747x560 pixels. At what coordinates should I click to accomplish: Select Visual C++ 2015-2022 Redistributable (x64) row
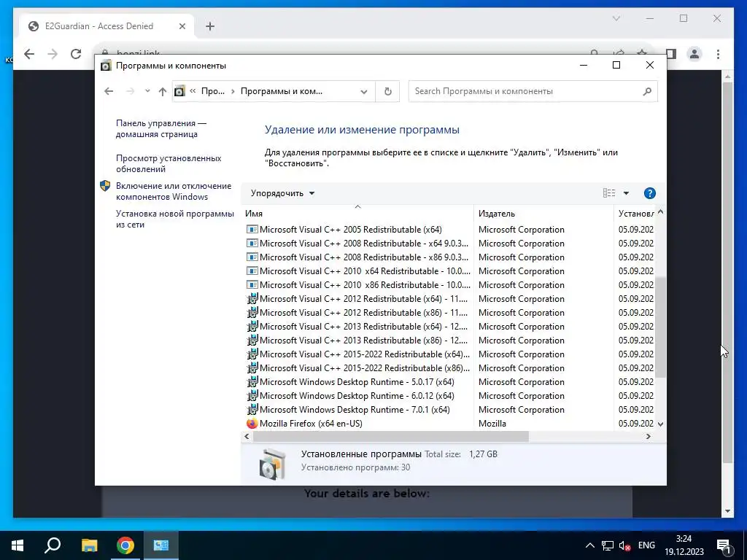click(449, 354)
